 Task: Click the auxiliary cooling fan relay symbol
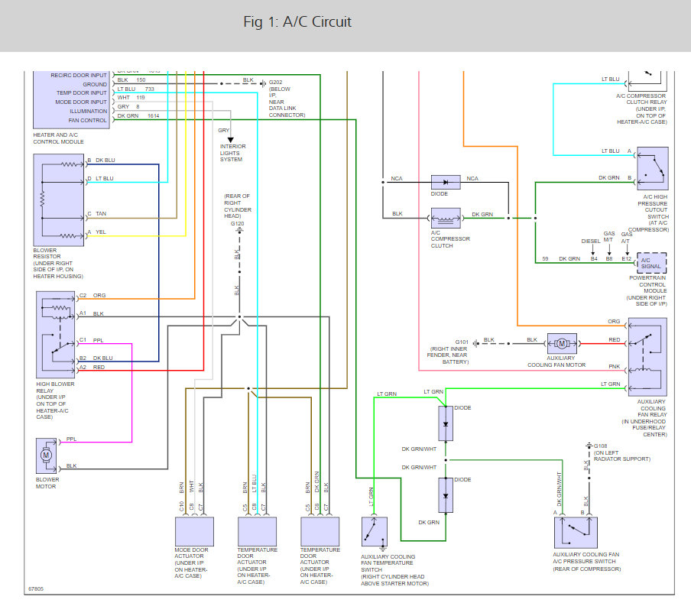pos(647,357)
